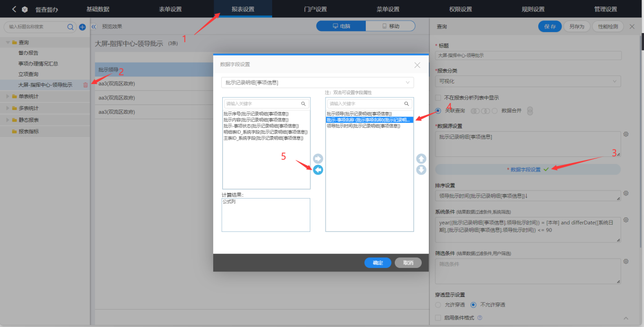The image size is (644, 327).
Task: Click the 报表指标 folder icon
Action: point(14,131)
